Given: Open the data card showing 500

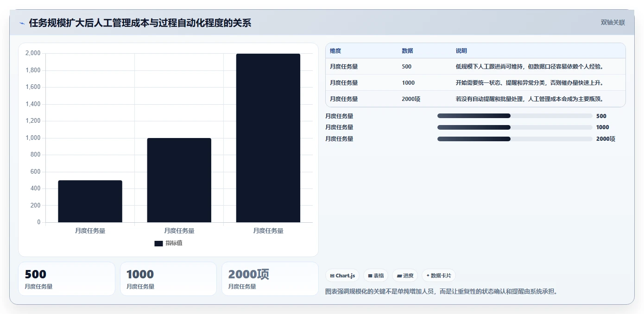Looking at the screenshot, I should (67, 279).
